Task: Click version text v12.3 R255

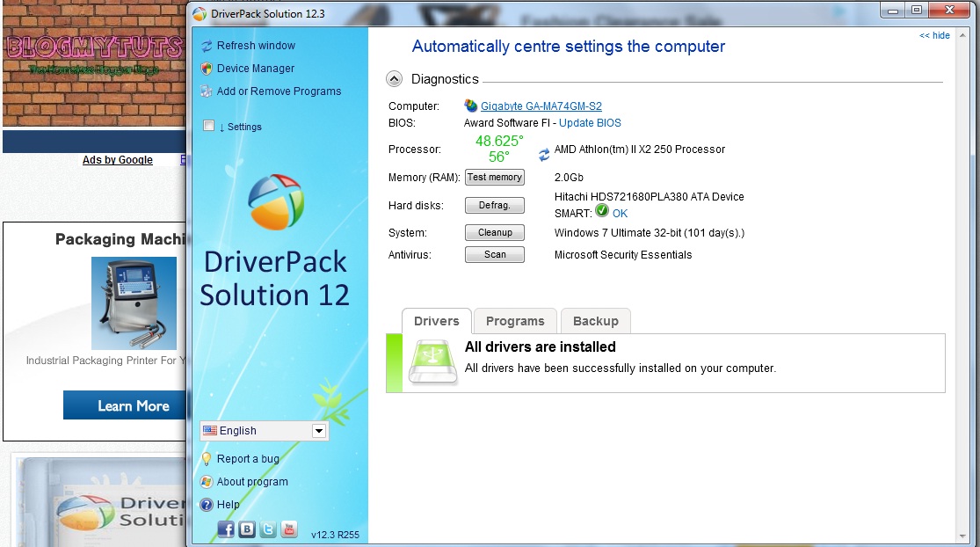Action: (335, 535)
